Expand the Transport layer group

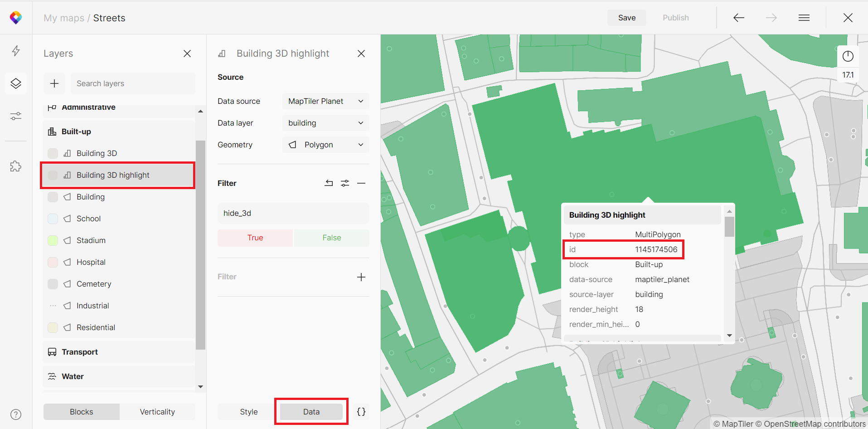click(x=80, y=352)
